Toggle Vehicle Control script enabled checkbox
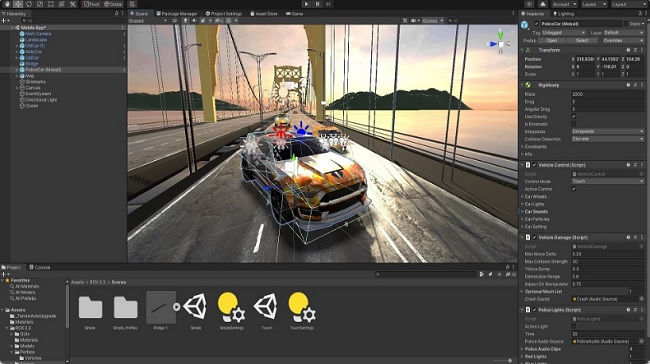This screenshot has width=650, height=364. [534, 165]
